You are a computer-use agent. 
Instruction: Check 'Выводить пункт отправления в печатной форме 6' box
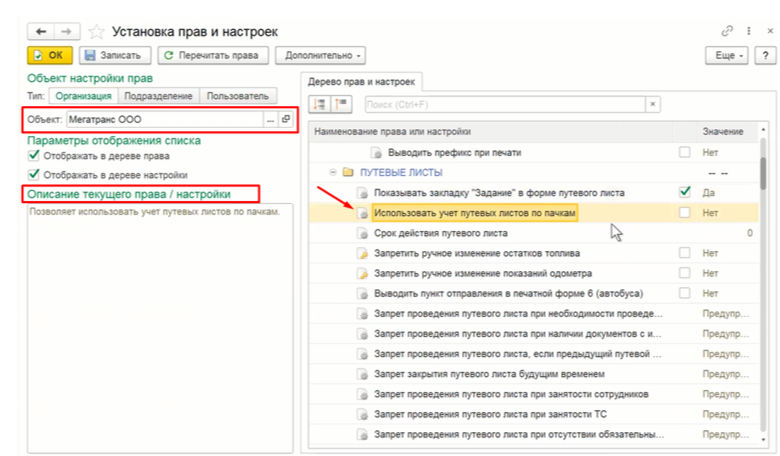click(x=684, y=293)
